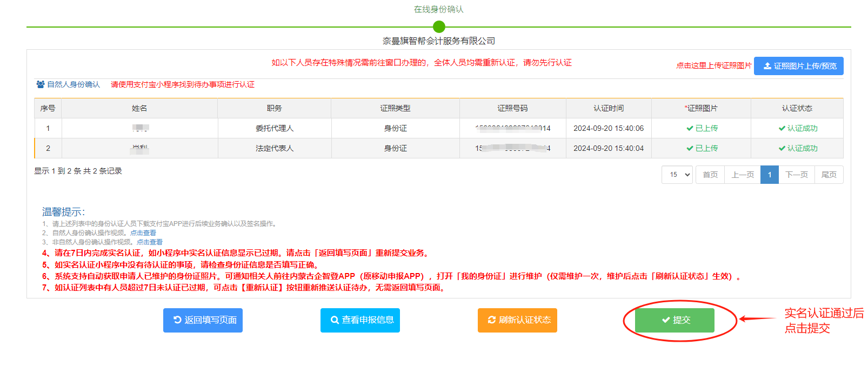This screenshot has height=372, width=868.
Task: Open the page size dropdown showing 15
Action: [x=677, y=175]
